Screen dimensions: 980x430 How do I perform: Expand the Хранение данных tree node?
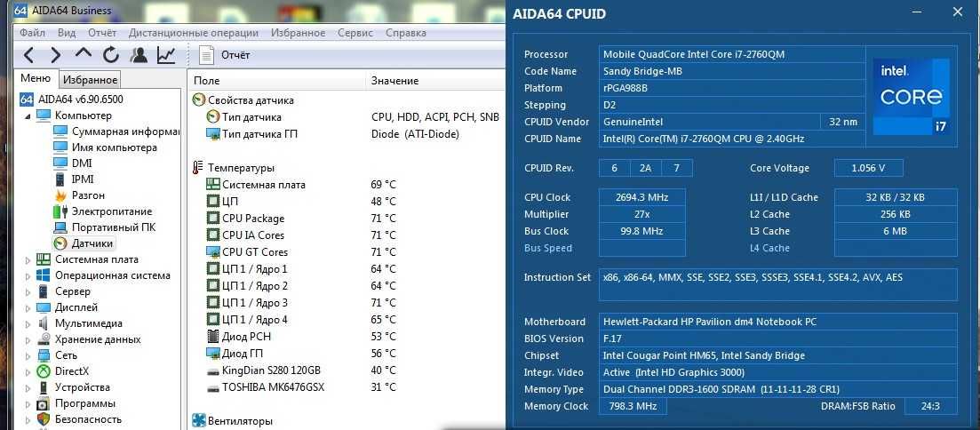click(x=28, y=339)
